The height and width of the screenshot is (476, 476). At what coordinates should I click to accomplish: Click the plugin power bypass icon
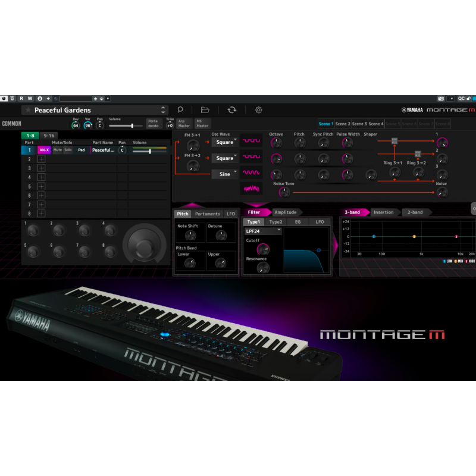[4, 98]
